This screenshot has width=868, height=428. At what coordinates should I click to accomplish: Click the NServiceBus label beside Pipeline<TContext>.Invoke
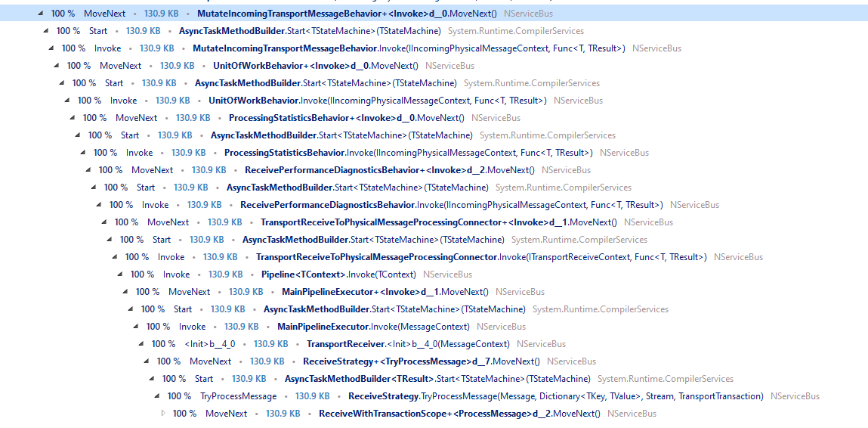(447, 274)
